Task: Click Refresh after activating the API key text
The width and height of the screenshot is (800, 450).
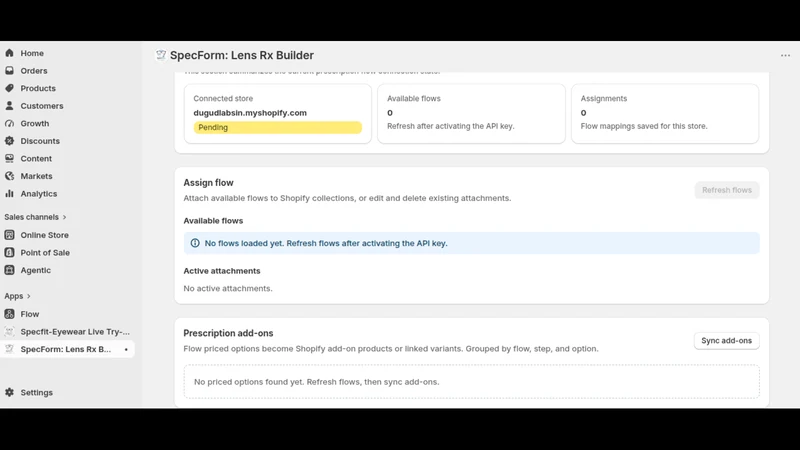Action: click(451, 126)
